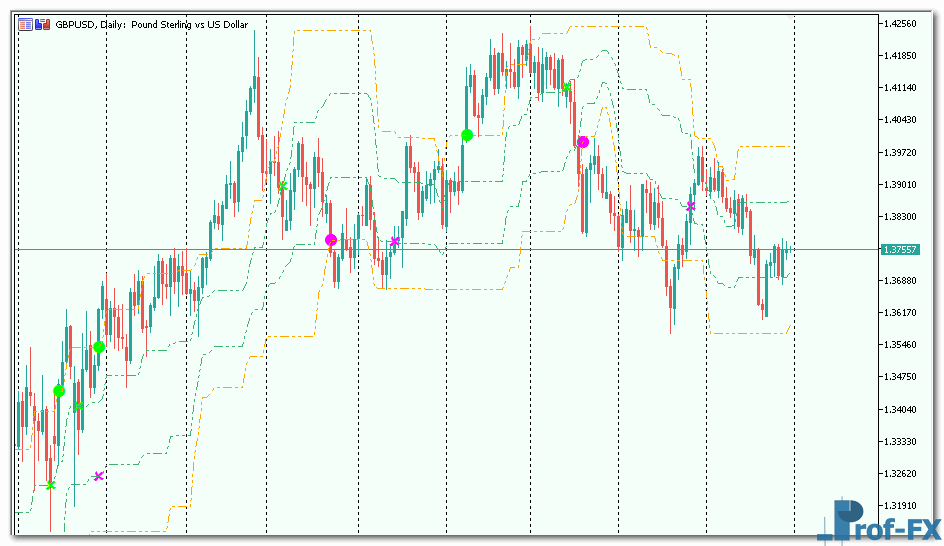Click the 1.42560 label on the price scale
Viewport: 944px width, 546px height.
click(x=900, y=23)
